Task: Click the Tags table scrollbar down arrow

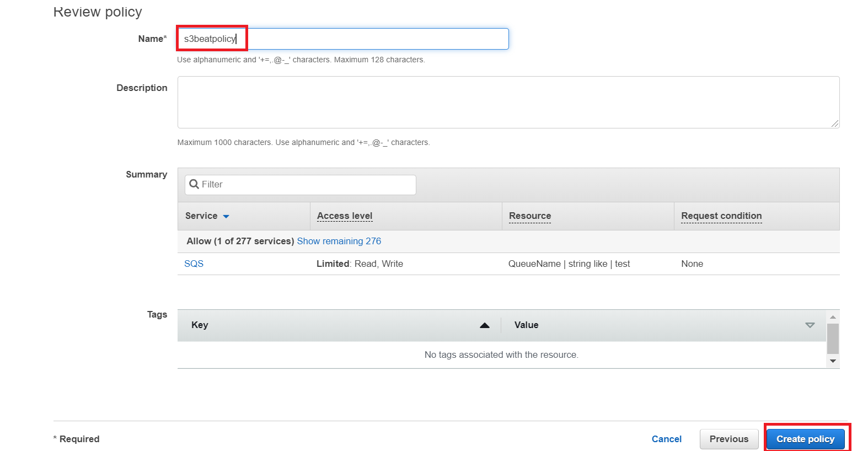Action: [x=833, y=361]
